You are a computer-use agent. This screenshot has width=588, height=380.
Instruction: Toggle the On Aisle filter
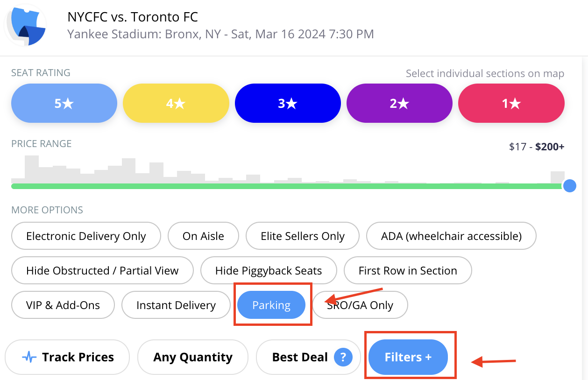point(203,236)
